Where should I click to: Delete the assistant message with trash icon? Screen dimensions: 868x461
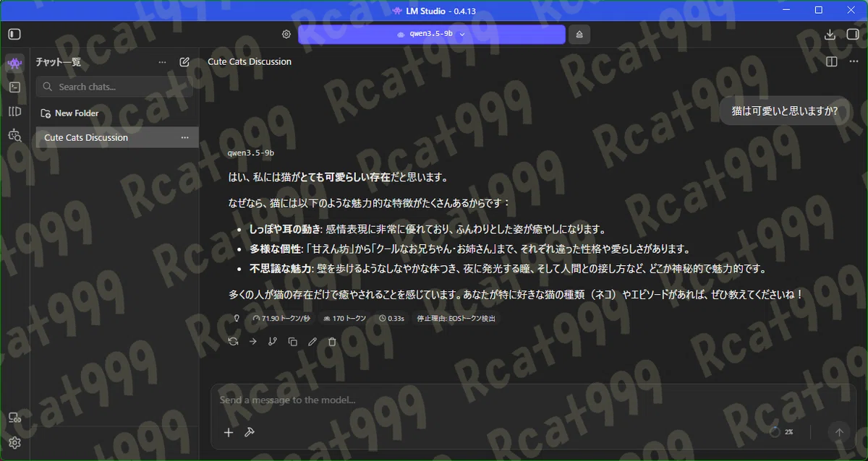[x=332, y=342]
